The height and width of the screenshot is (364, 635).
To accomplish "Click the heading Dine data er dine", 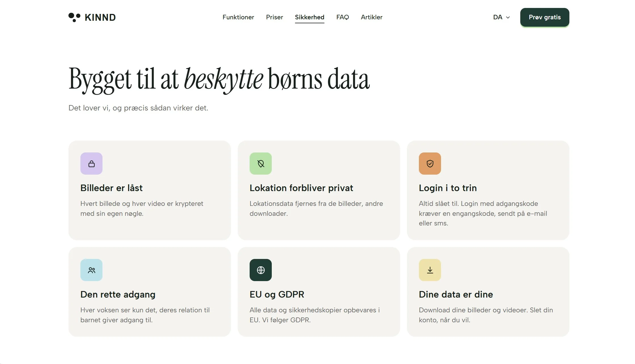I will point(456,294).
